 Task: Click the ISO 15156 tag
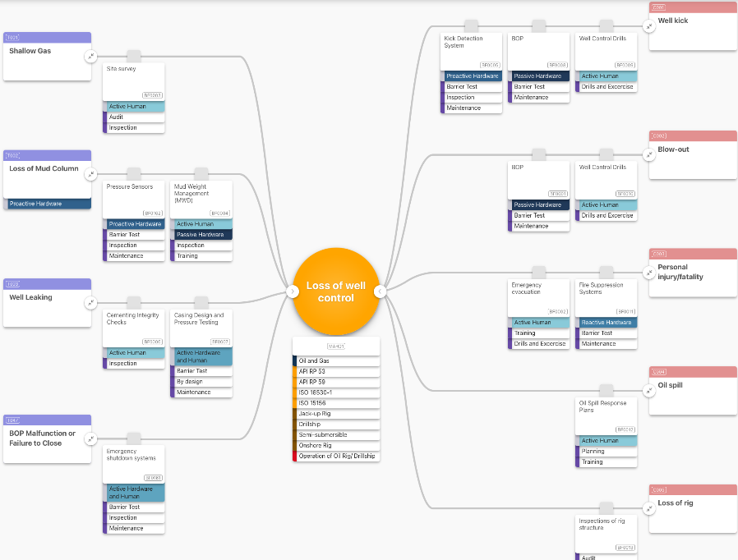336,403
